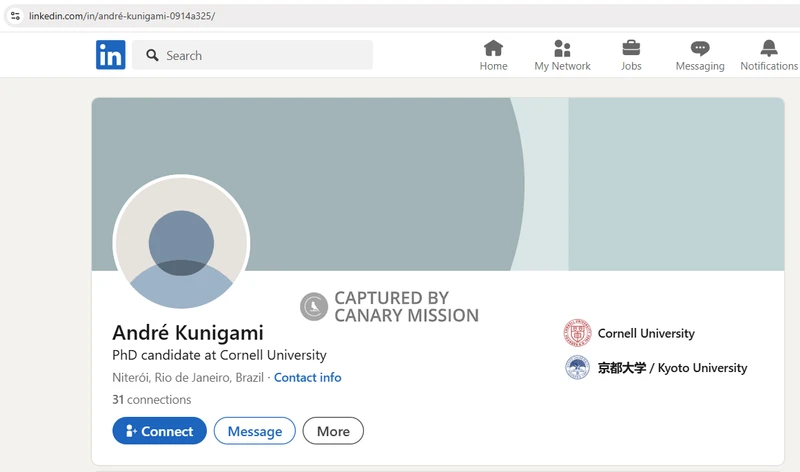Open the Home navigation item
The image size is (800, 472).
[x=493, y=56]
